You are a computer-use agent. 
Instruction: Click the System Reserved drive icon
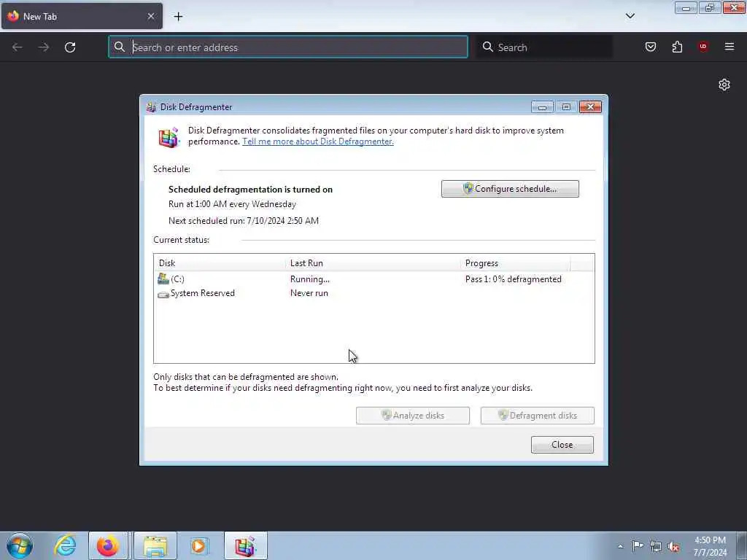[x=163, y=295]
